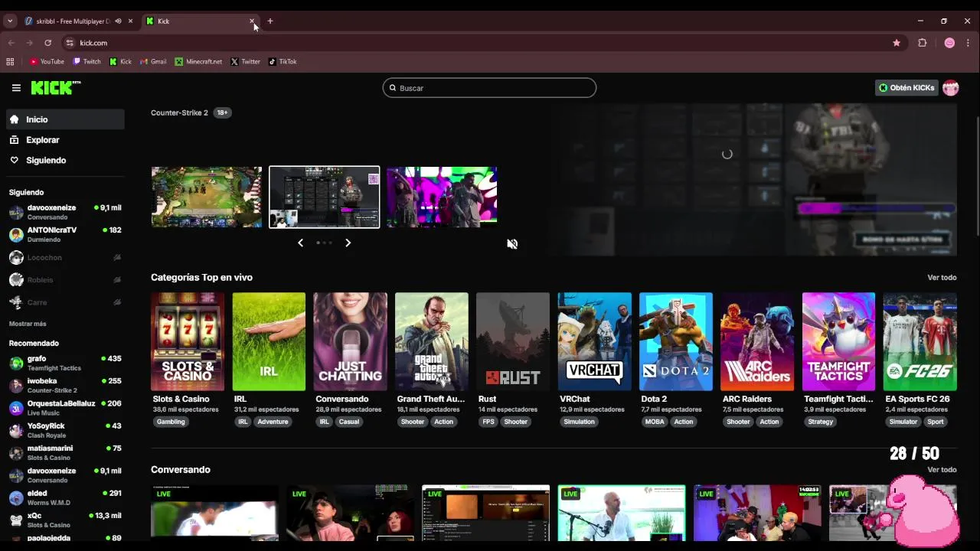980x551 pixels.
Task: Open Just Chatting category card
Action: 350,341
